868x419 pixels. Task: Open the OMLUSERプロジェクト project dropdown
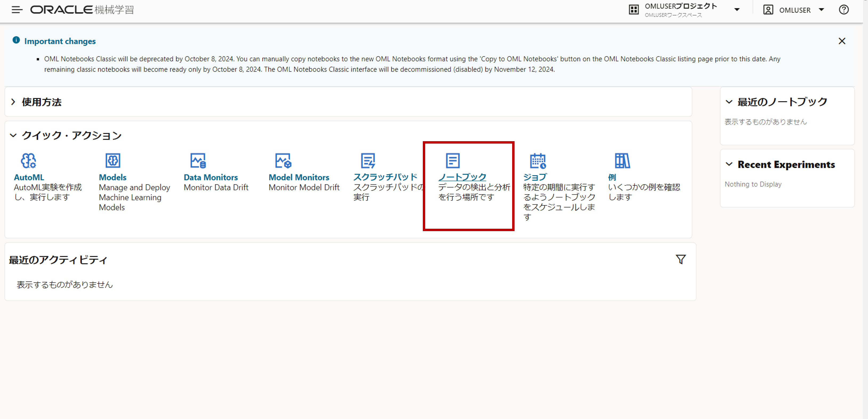click(736, 10)
